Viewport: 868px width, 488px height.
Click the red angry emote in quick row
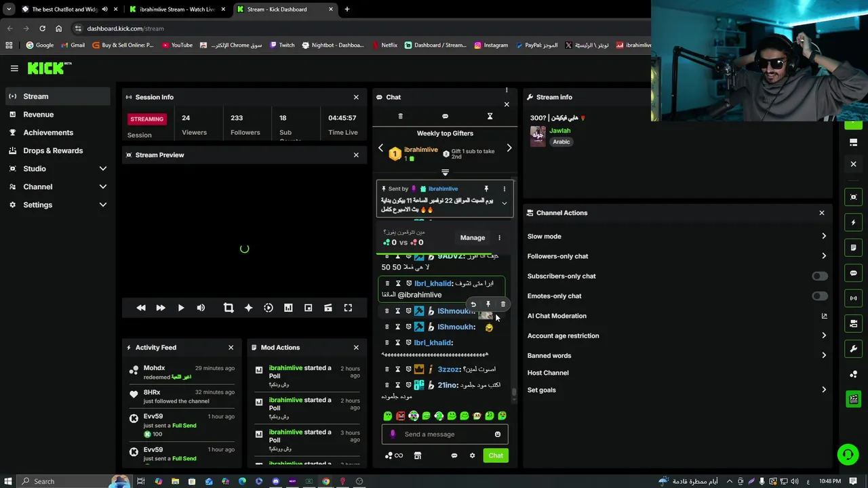coord(401,415)
